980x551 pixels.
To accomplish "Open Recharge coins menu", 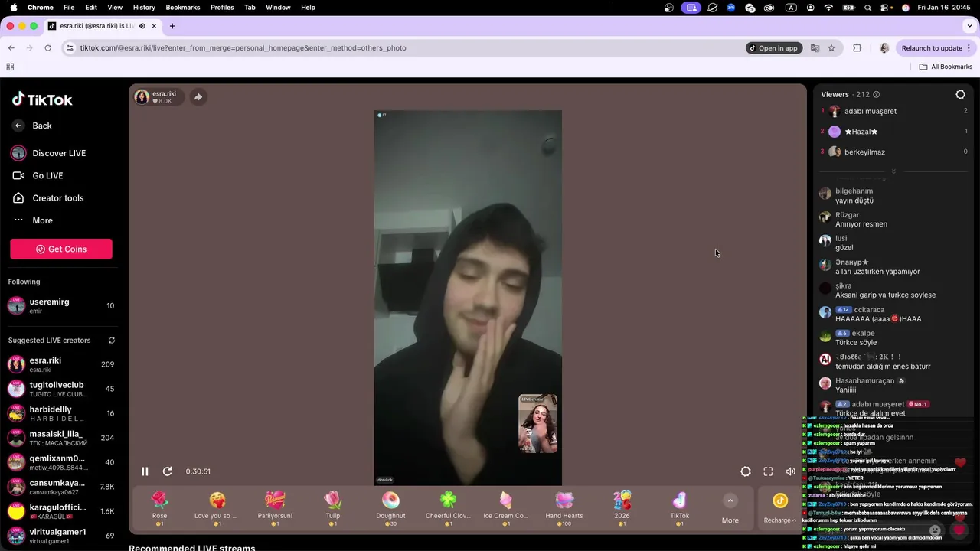I will 780,508.
